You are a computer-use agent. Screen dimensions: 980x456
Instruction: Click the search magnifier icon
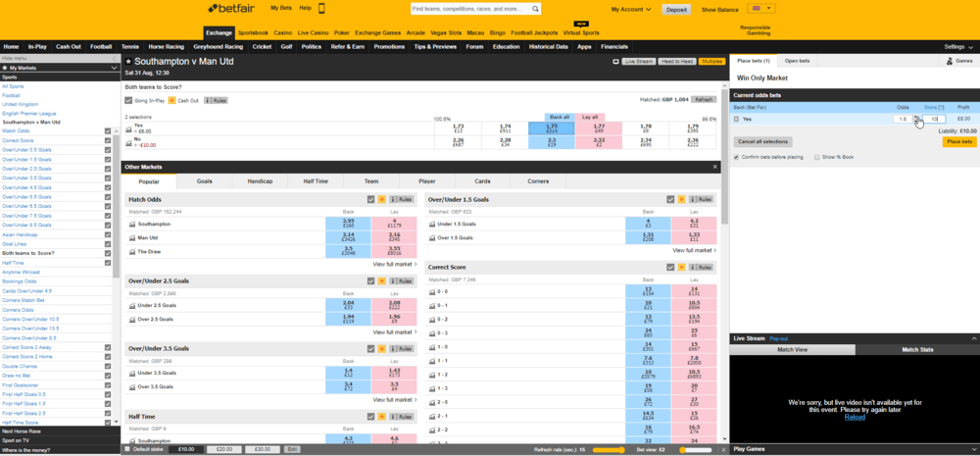click(535, 9)
